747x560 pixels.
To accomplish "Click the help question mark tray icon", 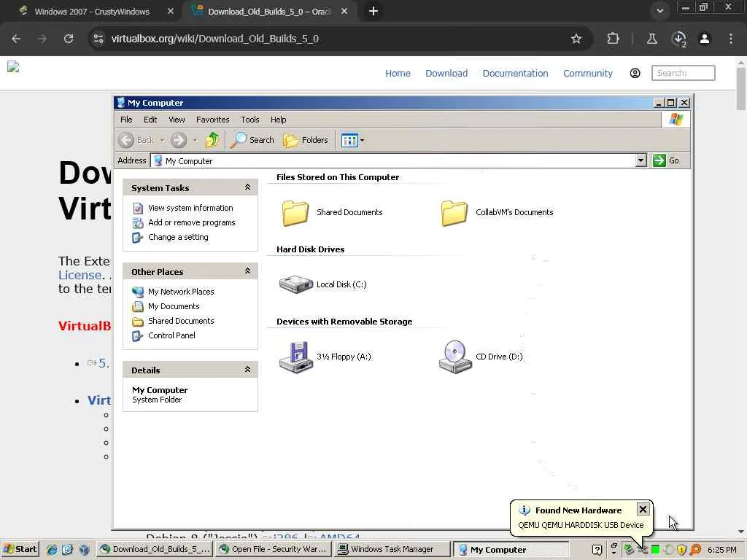I will (x=597, y=550).
